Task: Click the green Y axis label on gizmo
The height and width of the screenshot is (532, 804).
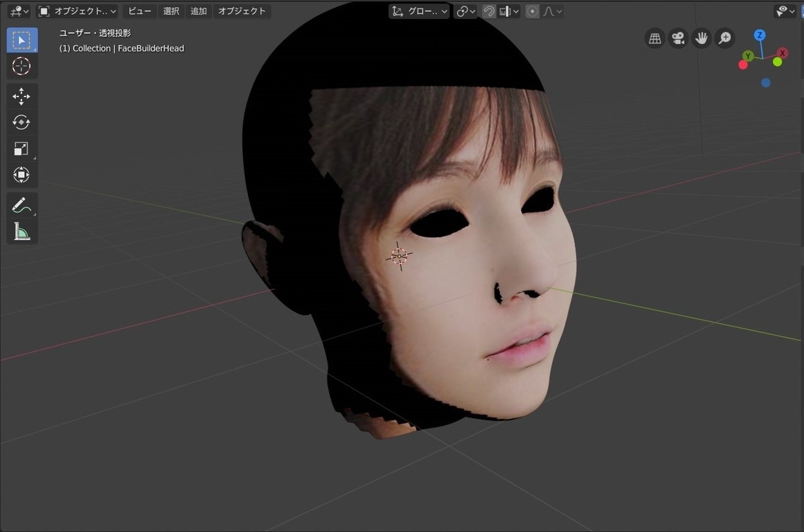Action: [748, 56]
